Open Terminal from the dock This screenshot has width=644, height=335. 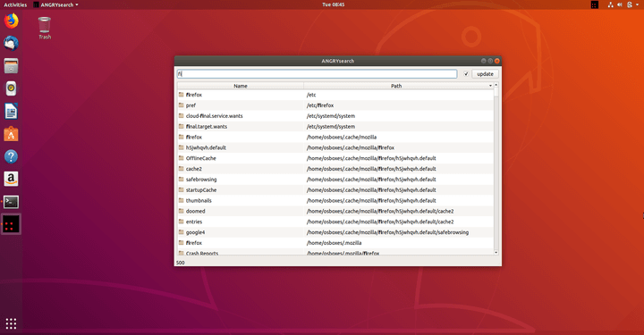11,202
